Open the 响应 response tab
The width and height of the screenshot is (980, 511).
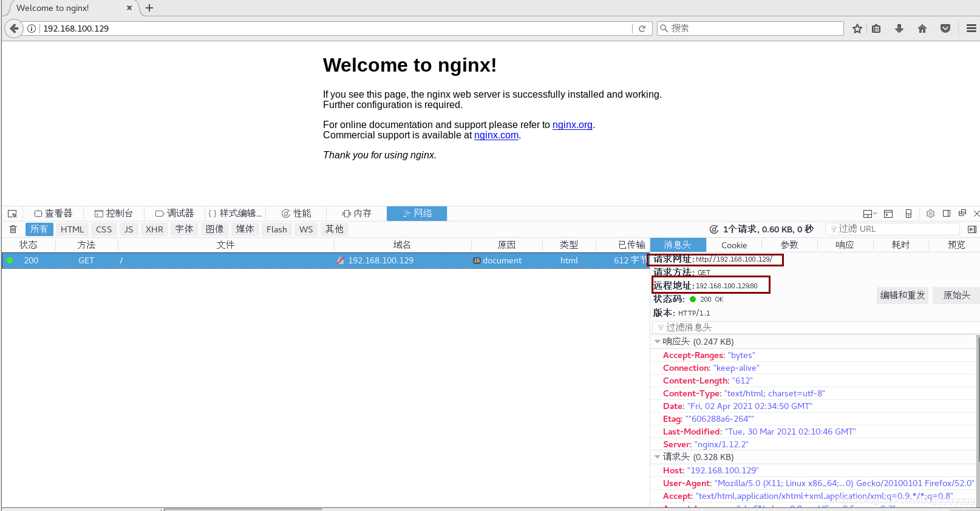(x=845, y=245)
